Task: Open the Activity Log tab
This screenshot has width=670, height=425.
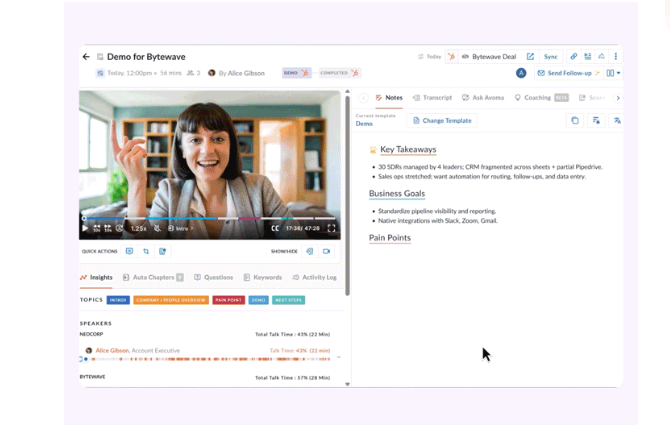Action: [x=314, y=277]
